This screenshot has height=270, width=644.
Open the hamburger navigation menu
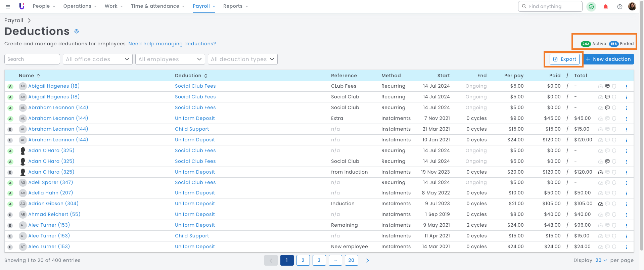click(8, 6)
